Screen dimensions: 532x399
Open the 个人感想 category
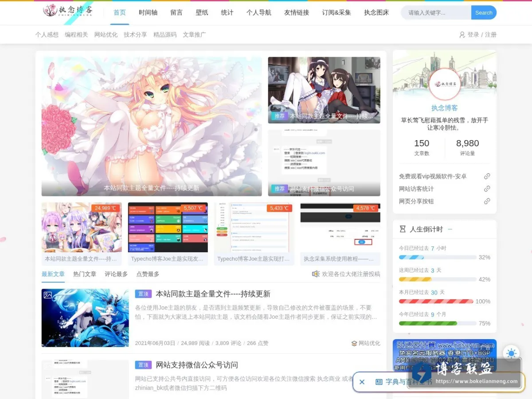click(47, 35)
